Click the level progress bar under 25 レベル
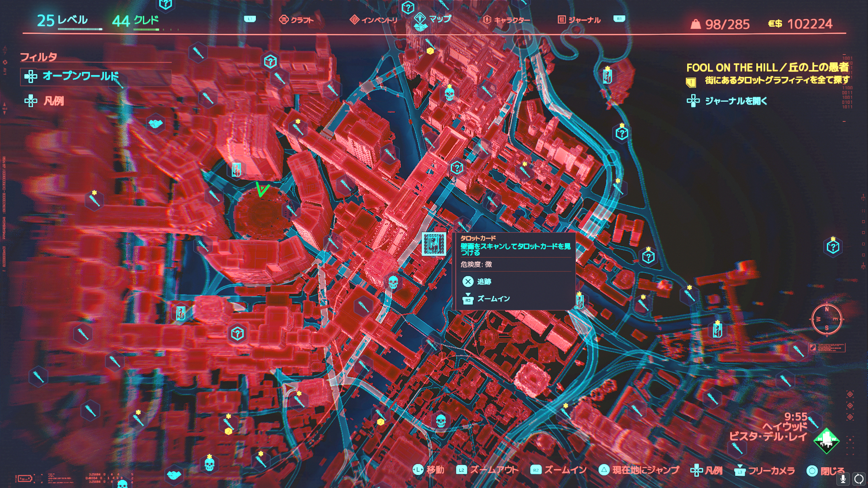The height and width of the screenshot is (488, 868). tap(80, 29)
